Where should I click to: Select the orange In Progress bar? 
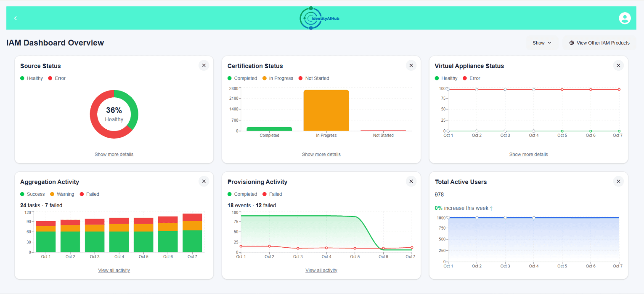coord(326,110)
